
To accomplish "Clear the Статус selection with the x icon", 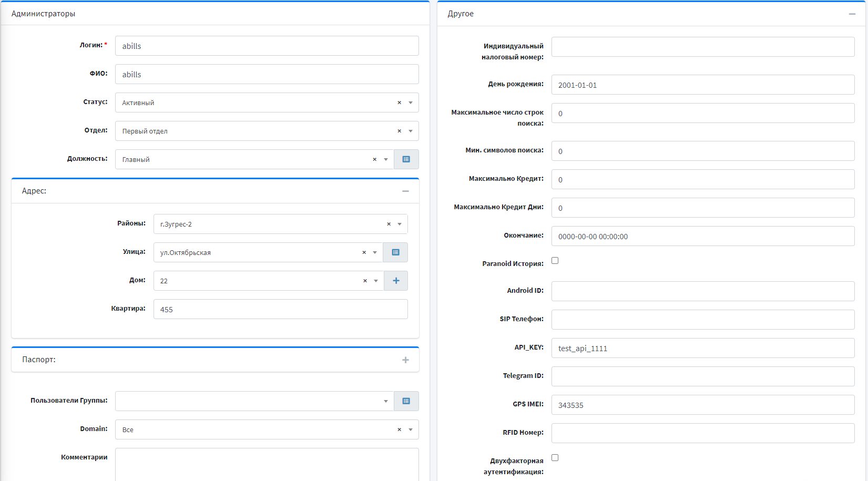I will click(x=399, y=103).
